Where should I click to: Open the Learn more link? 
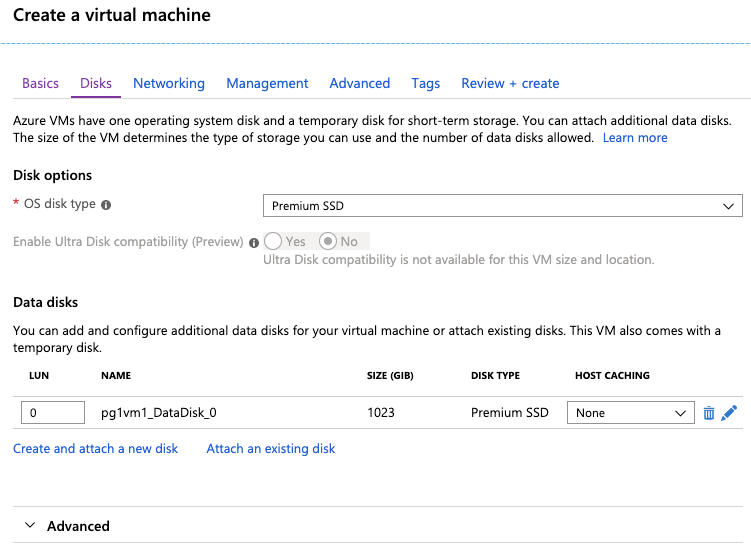tap(635, 138)
